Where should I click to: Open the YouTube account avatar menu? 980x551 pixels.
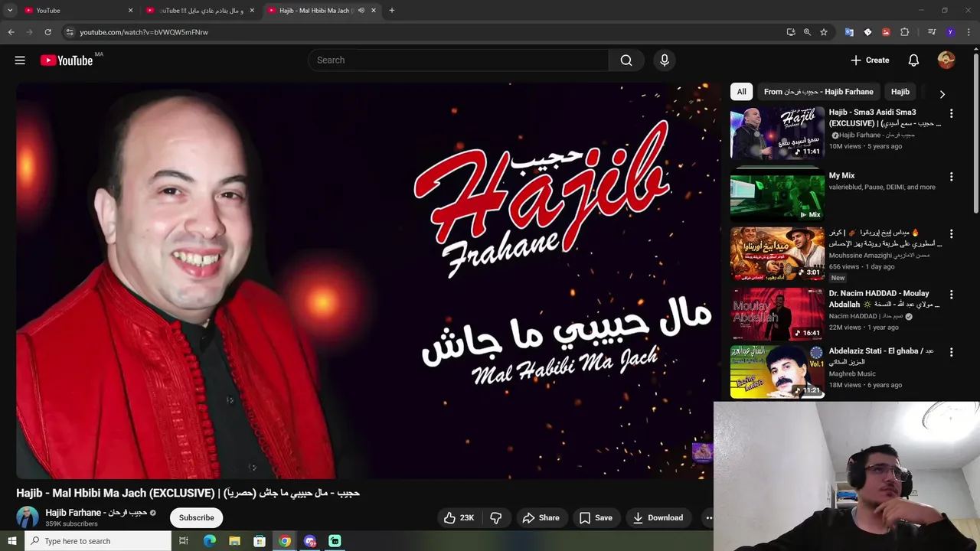[x=946, y=60]
